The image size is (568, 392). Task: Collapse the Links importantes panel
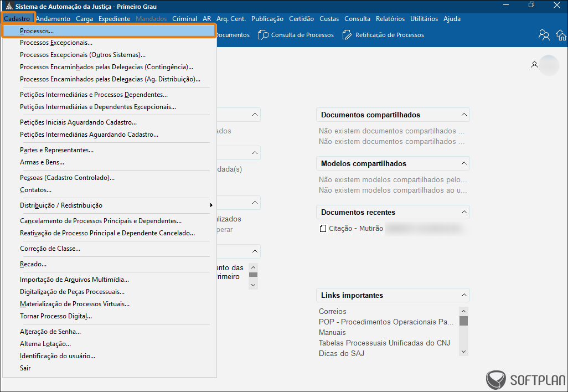tap(464, 295)
